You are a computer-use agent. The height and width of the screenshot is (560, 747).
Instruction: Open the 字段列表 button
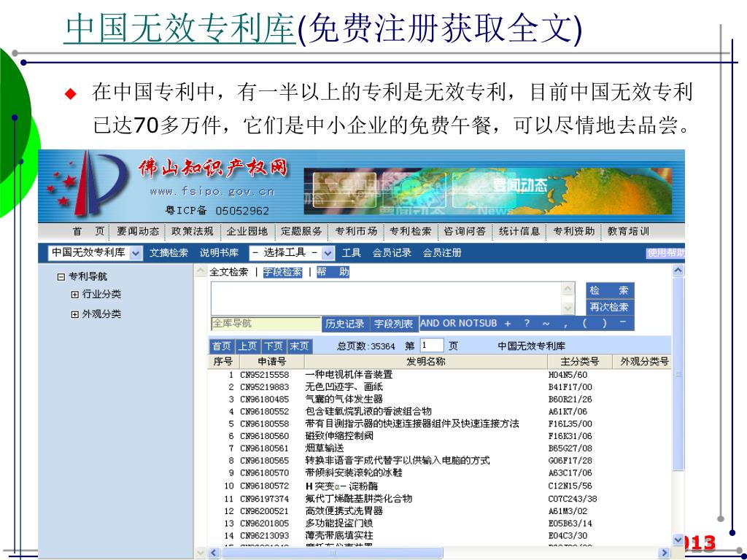pyautogui.click(x=393, y=324)
